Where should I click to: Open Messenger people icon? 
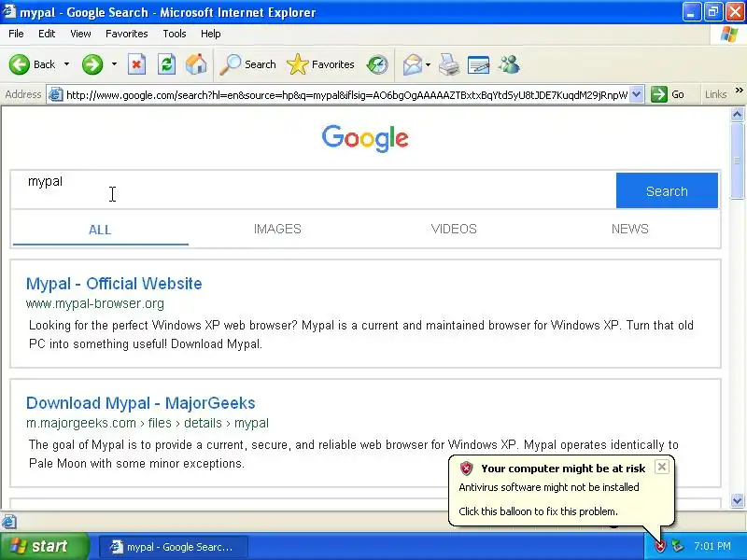[509, 64]
